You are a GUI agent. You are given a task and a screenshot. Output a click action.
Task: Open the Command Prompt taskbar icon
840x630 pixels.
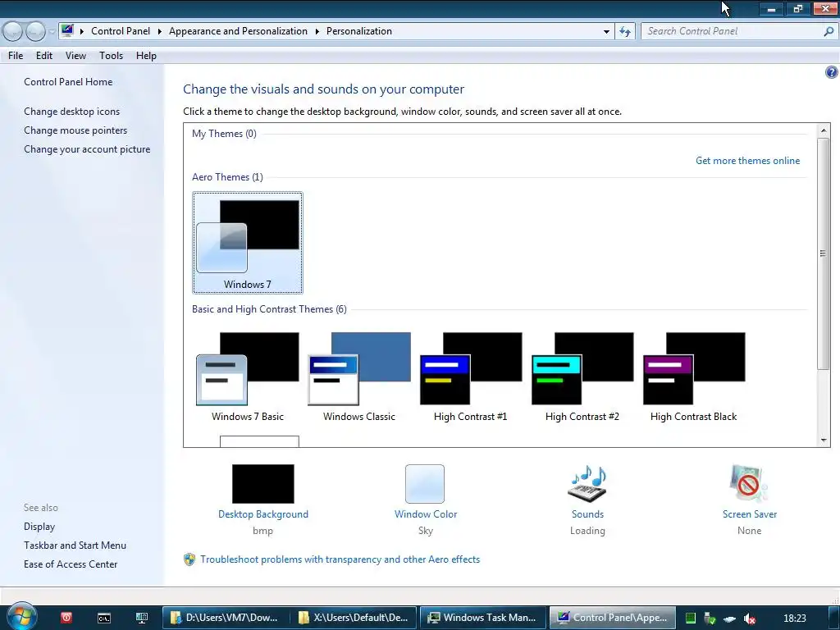coord(104,618)
